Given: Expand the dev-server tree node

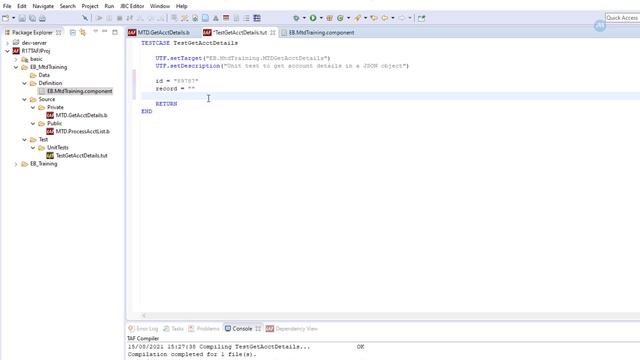Looking at the screenshot, I should [x=7, y=43].
